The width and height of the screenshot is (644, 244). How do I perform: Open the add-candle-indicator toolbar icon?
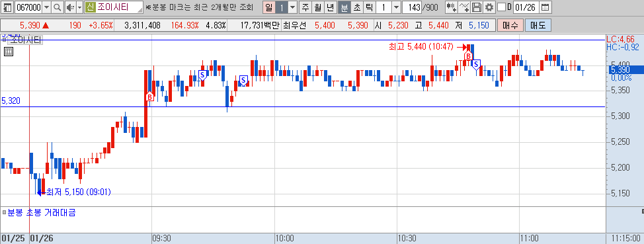pos(452,7)
